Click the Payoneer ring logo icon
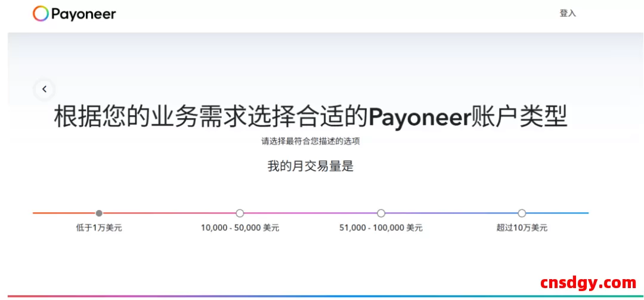The height and width of the screenshot is (300, 644). click(x=41, y=14)
